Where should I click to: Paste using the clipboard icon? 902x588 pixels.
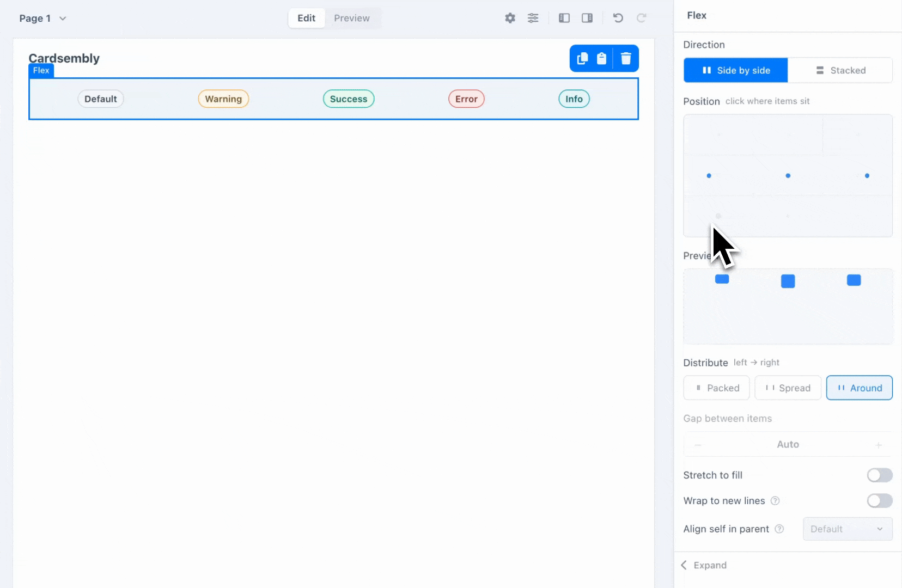601,58
